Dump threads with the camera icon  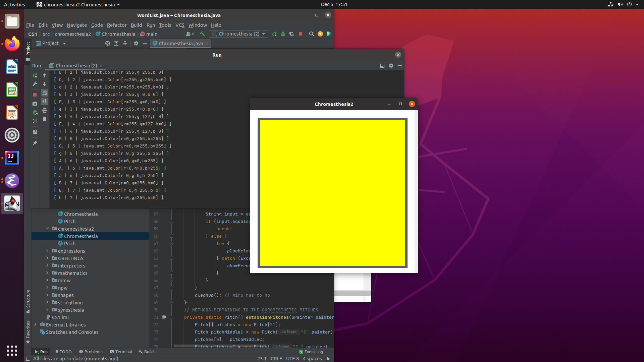click(x=35, y=104)
